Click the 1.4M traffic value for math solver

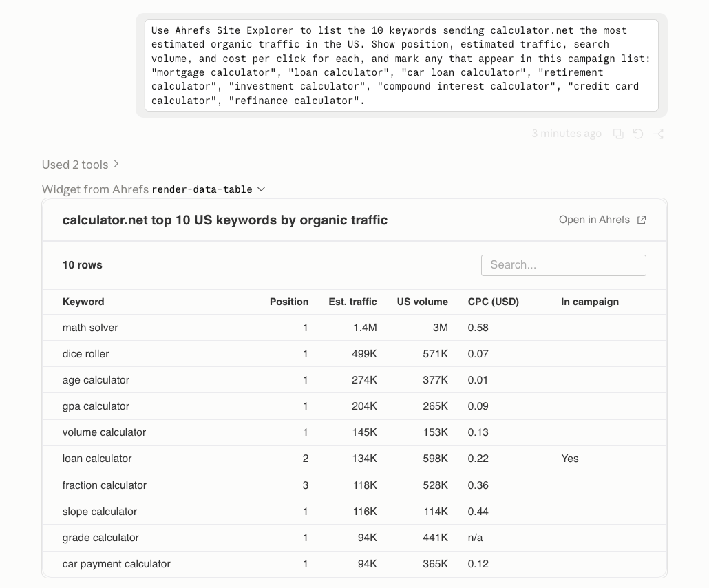365,328
